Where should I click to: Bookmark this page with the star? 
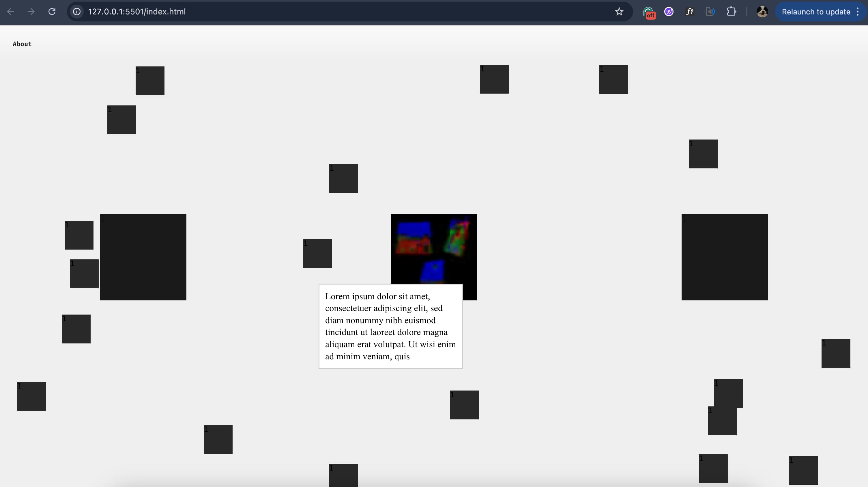coord(619,12)
